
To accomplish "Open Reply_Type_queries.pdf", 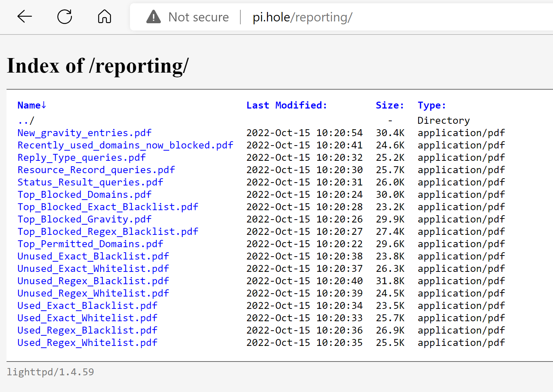I will tap(81, 157).
